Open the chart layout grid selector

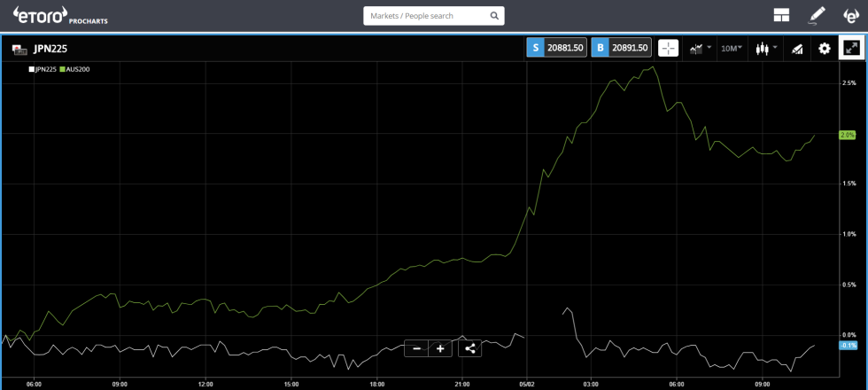point(781,15)
